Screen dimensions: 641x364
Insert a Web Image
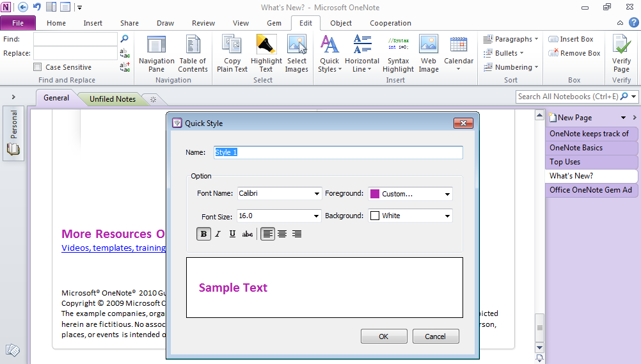[429, 54]
